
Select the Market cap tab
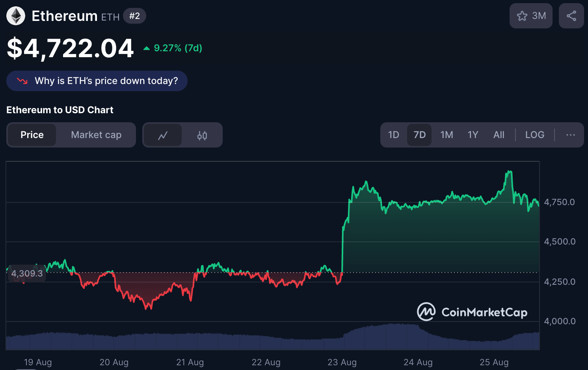pos(96,135)
